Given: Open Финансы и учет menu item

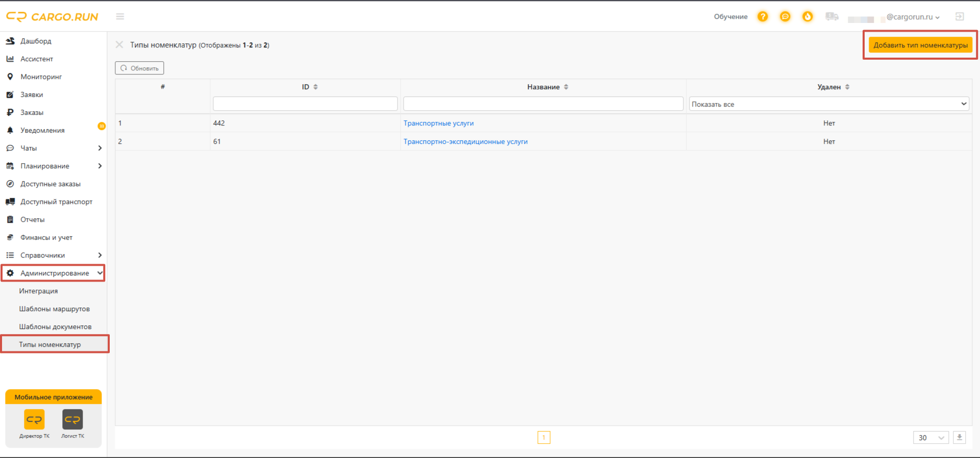Looking at the screenshot, I should coord(46,237).
